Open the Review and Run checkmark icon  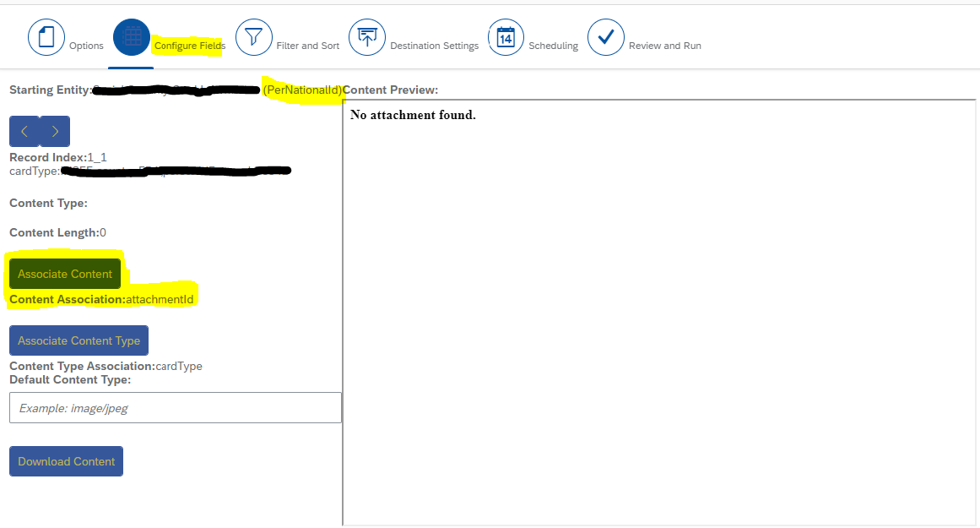pyautogui.click(x=605, y=37)
